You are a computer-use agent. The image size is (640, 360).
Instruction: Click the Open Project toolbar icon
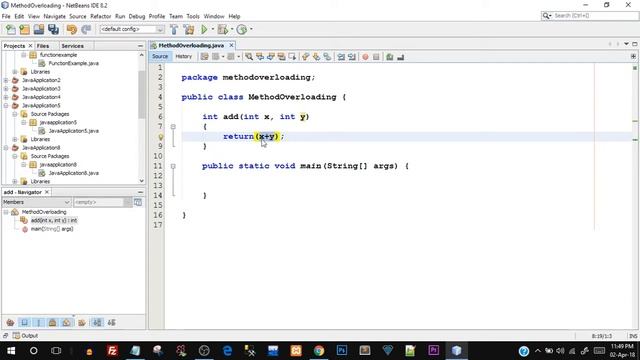[x=39, y=29]
